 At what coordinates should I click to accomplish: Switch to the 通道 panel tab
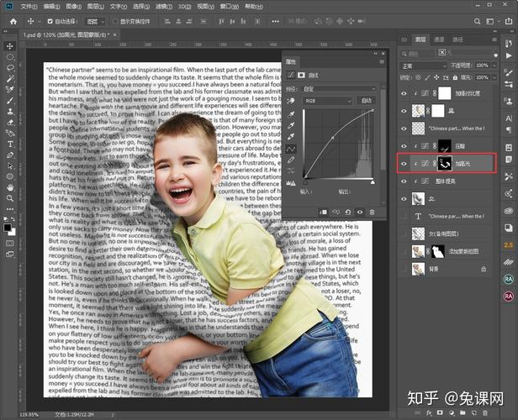(438, 39)
